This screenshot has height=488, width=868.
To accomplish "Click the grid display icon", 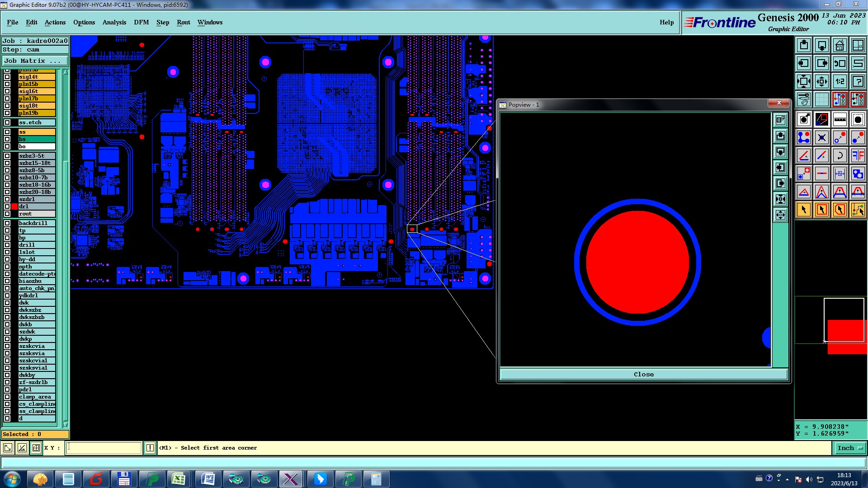I will click(821, 99).
